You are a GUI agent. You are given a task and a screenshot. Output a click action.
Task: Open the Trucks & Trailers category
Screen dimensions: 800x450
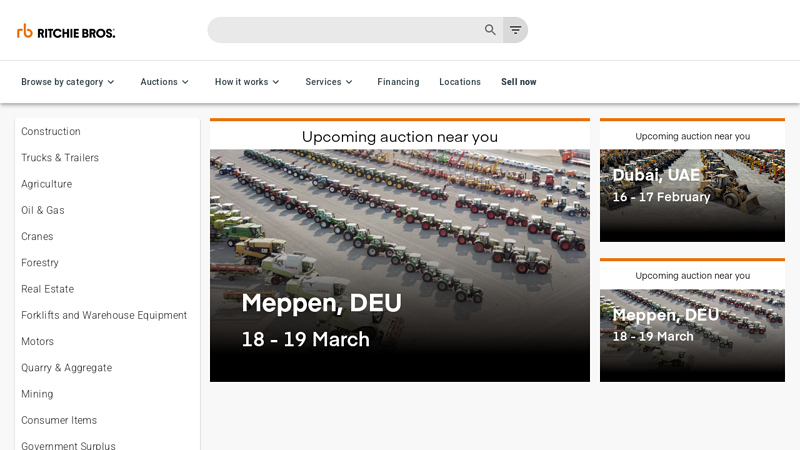click(x=60, y=158)
